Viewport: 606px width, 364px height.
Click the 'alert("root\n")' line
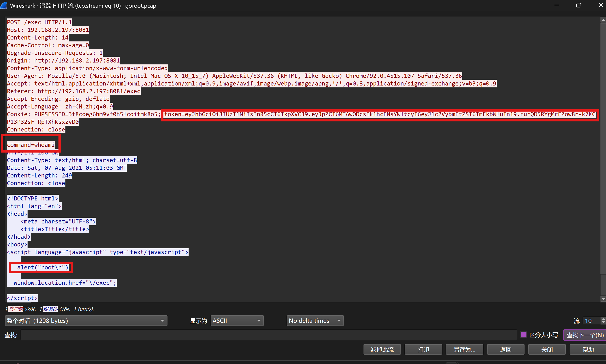(x=43, y=267)
